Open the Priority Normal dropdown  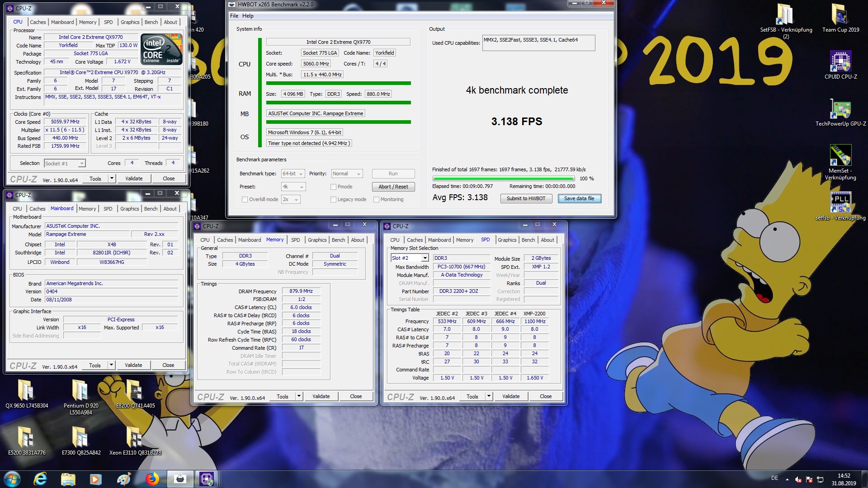347,174
